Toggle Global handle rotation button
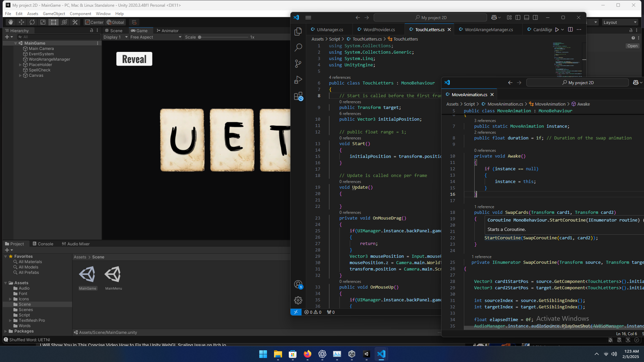Image resolution: width=644 pixels, height=362 pixels. 115,22
